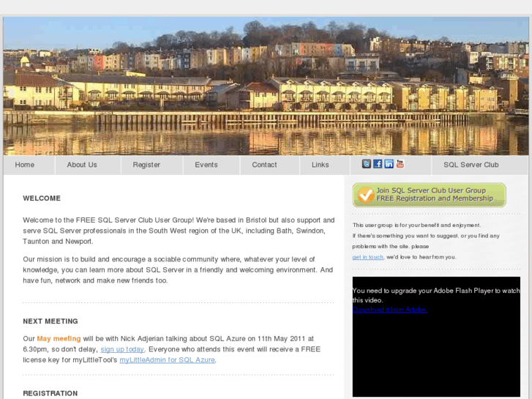Open the Twitter icon link
The height and width of the screenshot is (399, 532).
[x=366, y=164]
